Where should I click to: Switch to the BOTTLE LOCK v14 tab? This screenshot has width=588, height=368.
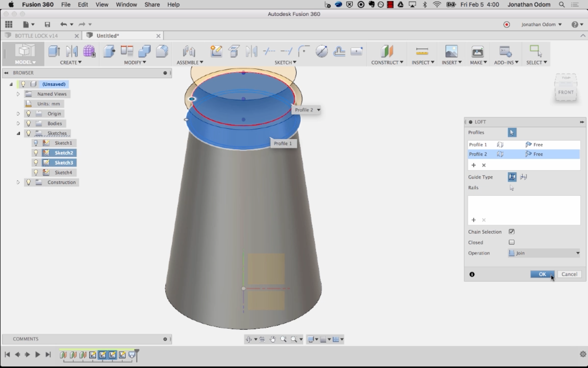tap(36, 36)
